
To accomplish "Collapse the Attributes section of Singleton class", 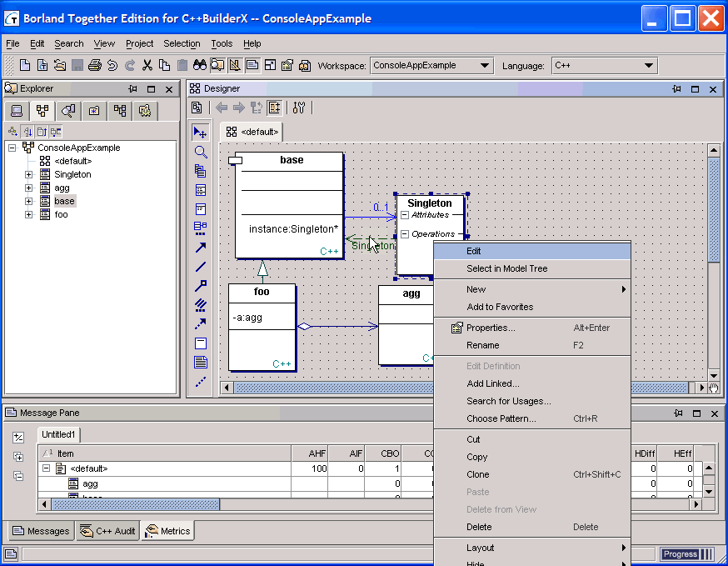I will click(405, 215).
